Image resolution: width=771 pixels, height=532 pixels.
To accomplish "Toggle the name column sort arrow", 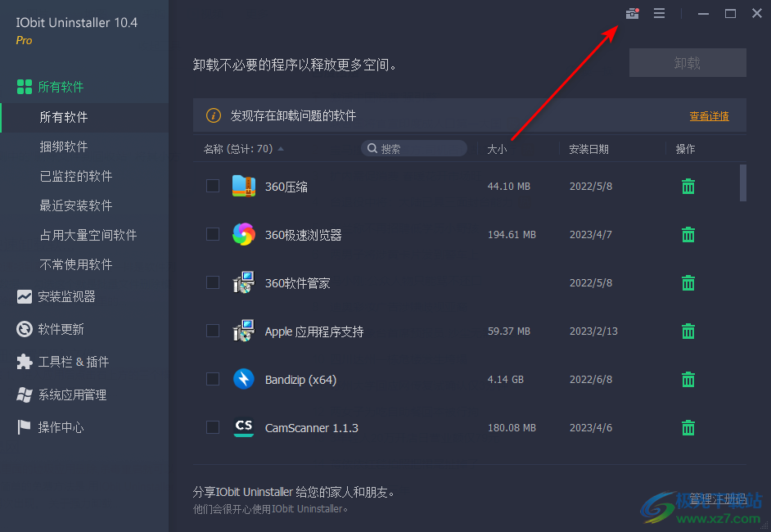I will pyautogui.click(x=281, y=148).
